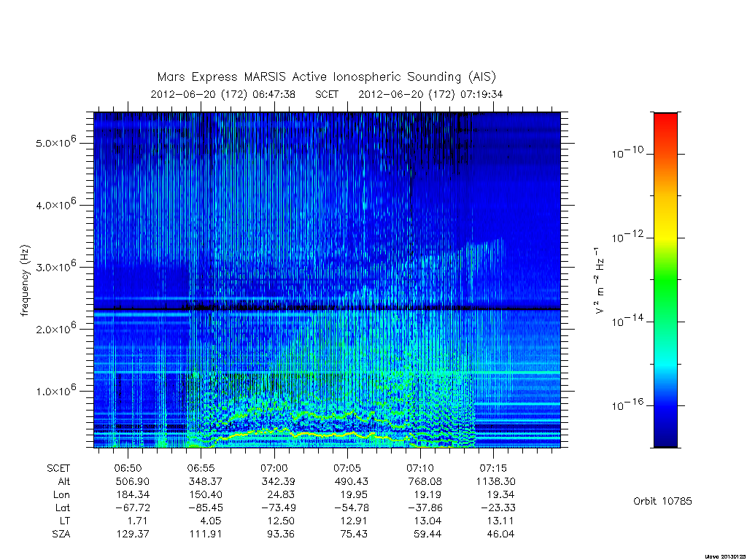Click SZA value 129.37
The image size is (747, 560).
coord(132,534)
